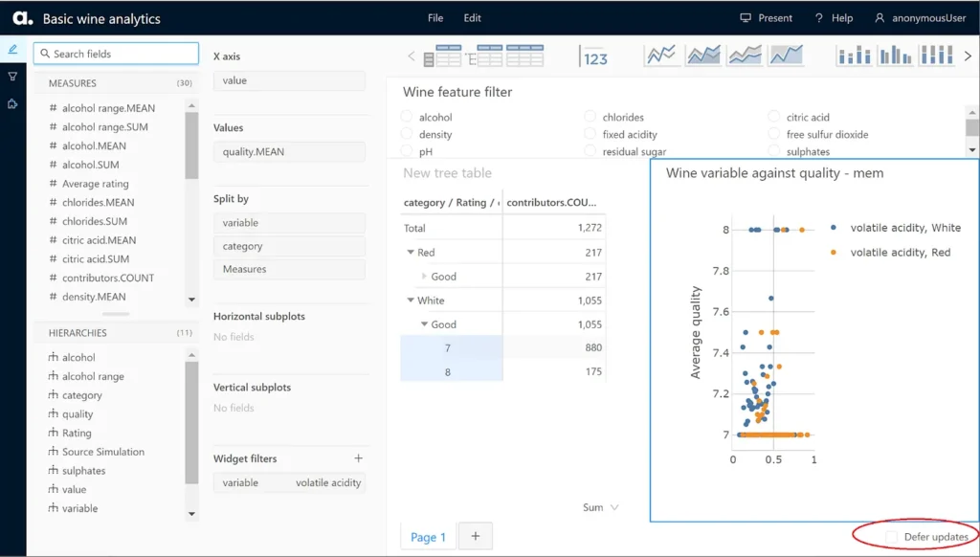Toggle volatile acidity, White legend entry
Screen dimensions: 980x557
[x=895, y=228]
